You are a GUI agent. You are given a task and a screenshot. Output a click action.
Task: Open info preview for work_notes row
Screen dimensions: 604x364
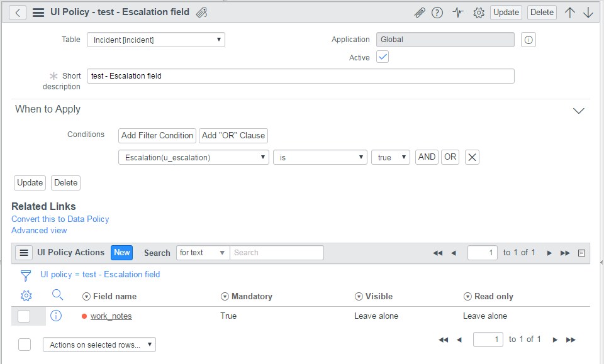(x=56, y=316)
